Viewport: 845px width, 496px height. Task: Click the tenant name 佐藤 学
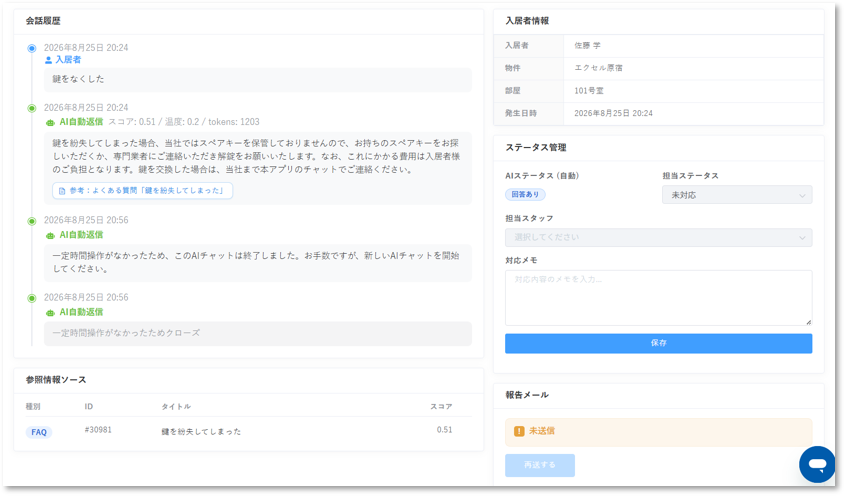(x=587, y=46)
